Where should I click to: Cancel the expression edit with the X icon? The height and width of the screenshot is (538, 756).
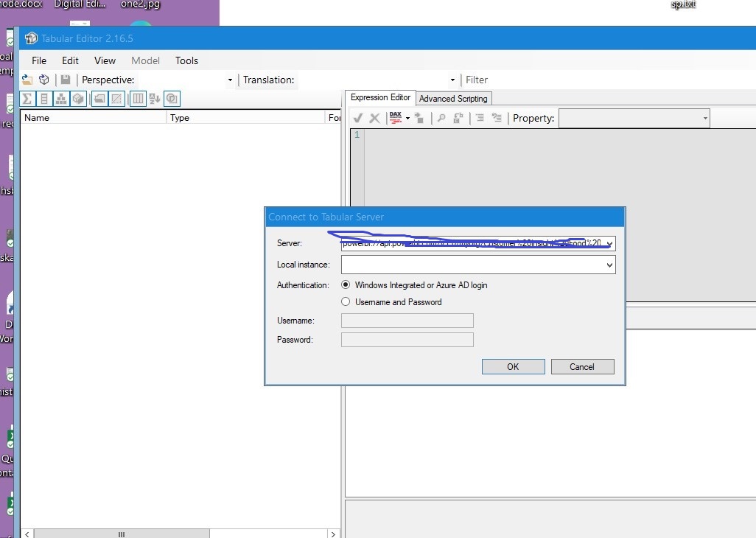click(376, 118)
